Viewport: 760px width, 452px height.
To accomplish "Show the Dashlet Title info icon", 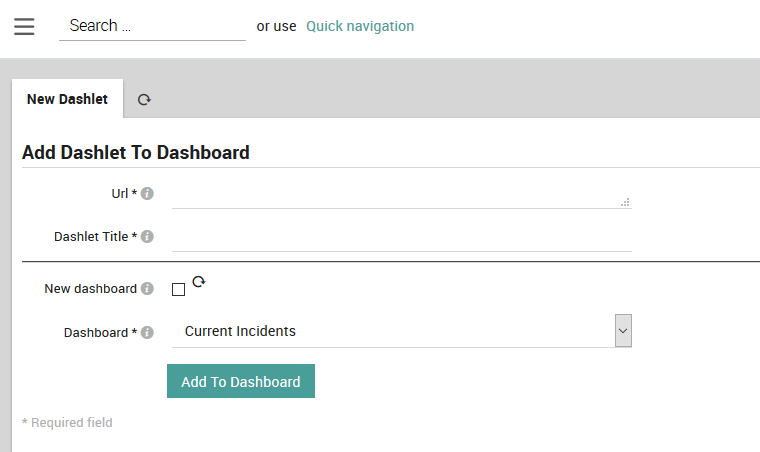I will (147, 237).
